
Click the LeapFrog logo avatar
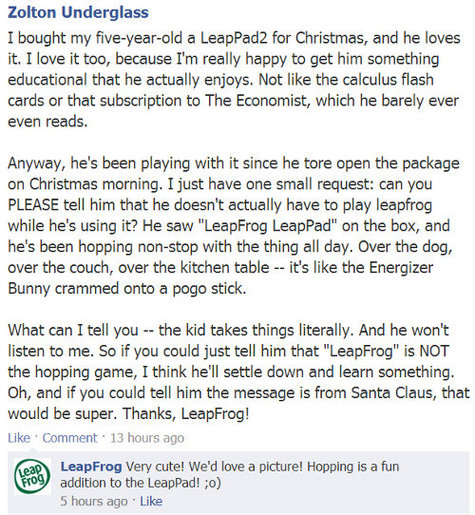tap(32, 476)
